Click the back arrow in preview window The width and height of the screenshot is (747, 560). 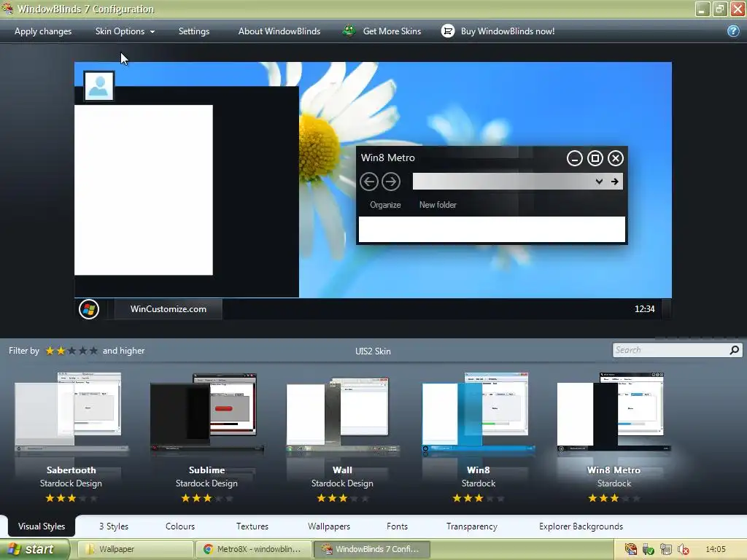368,182
